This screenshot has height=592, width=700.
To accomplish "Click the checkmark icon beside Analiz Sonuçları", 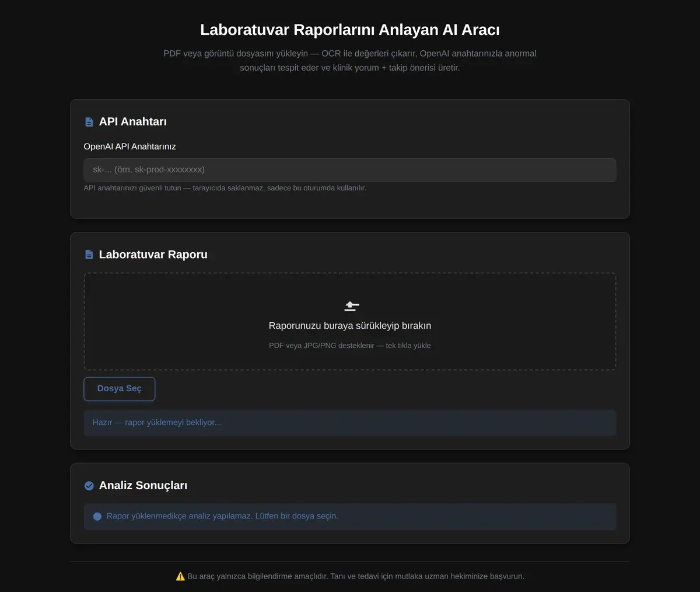I will pos(89,486).
